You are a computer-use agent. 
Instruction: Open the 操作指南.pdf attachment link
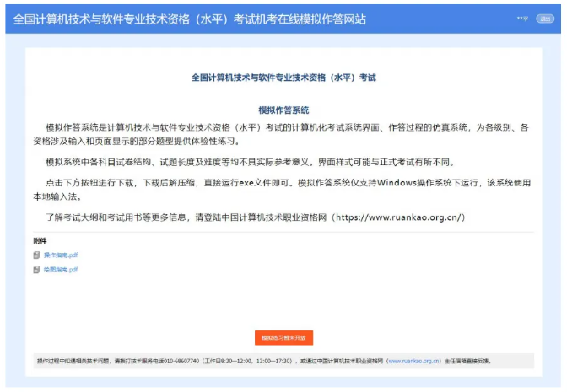point(61,255)
